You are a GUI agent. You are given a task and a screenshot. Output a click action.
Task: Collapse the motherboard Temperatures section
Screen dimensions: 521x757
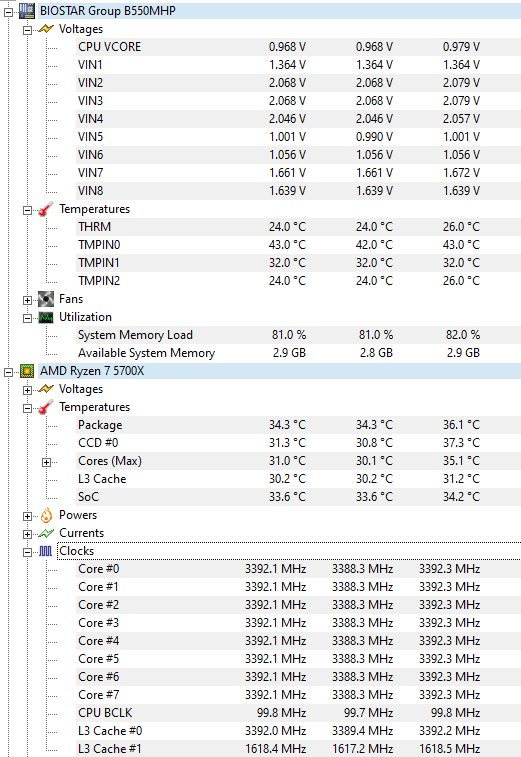[27, 210]
